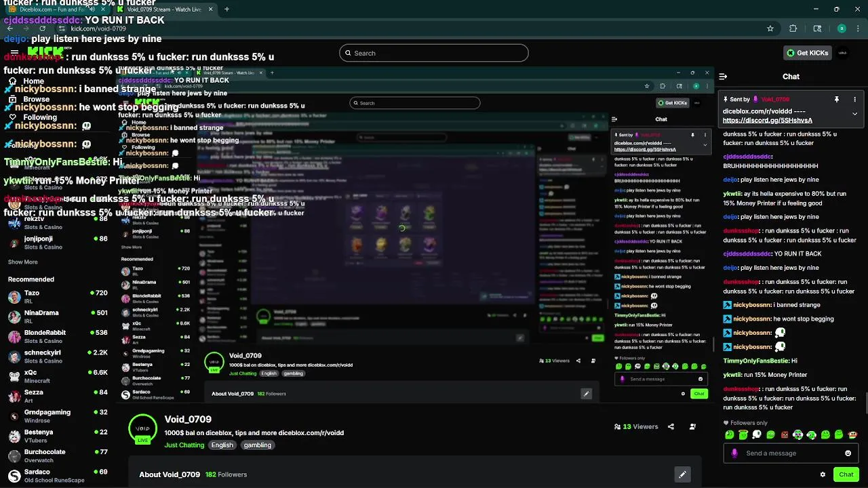Click Tazo's avatar in Recommended list
This screenshot has width=868, height=488.
pyautogui.click(x=14, y=297)
